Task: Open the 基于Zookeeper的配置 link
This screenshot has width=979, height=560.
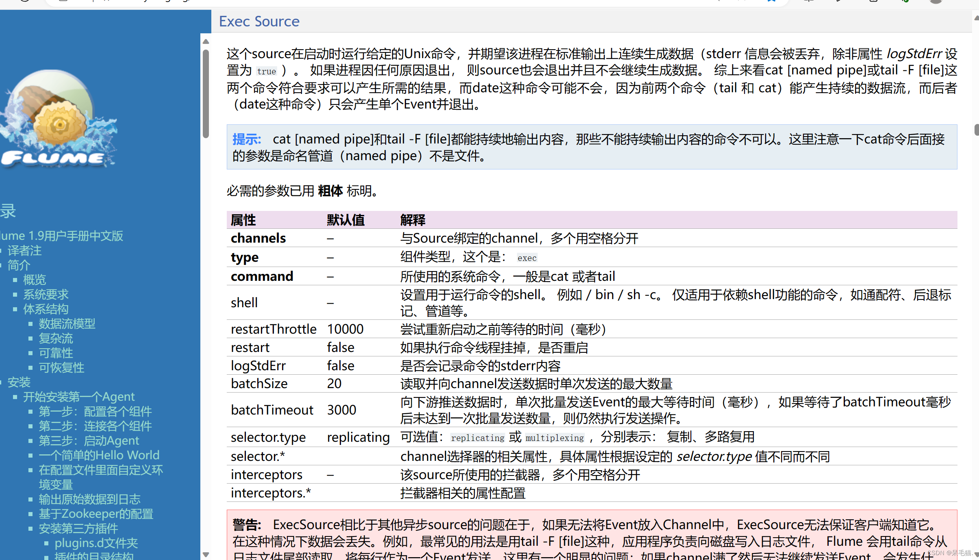Action: (96, 514)
